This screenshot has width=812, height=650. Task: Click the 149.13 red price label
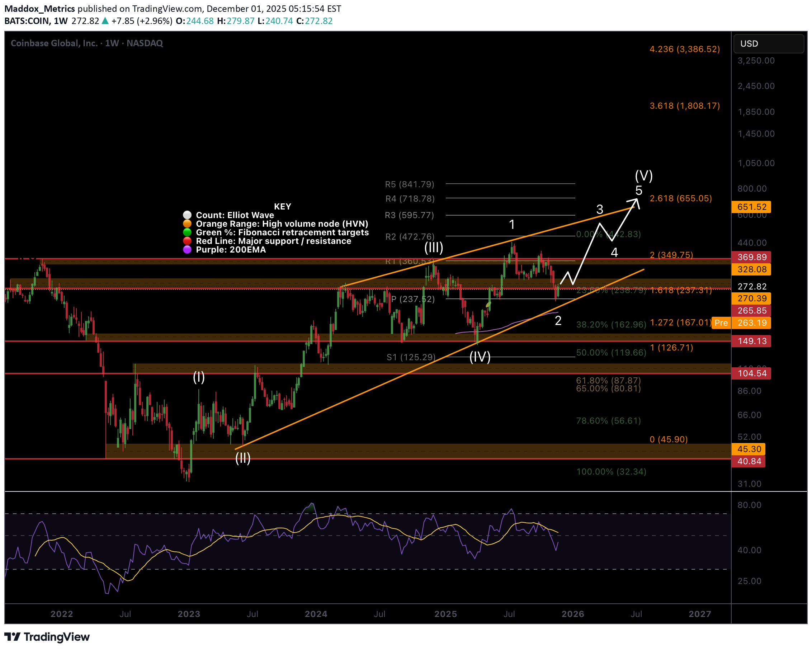[x=751, y=341]
